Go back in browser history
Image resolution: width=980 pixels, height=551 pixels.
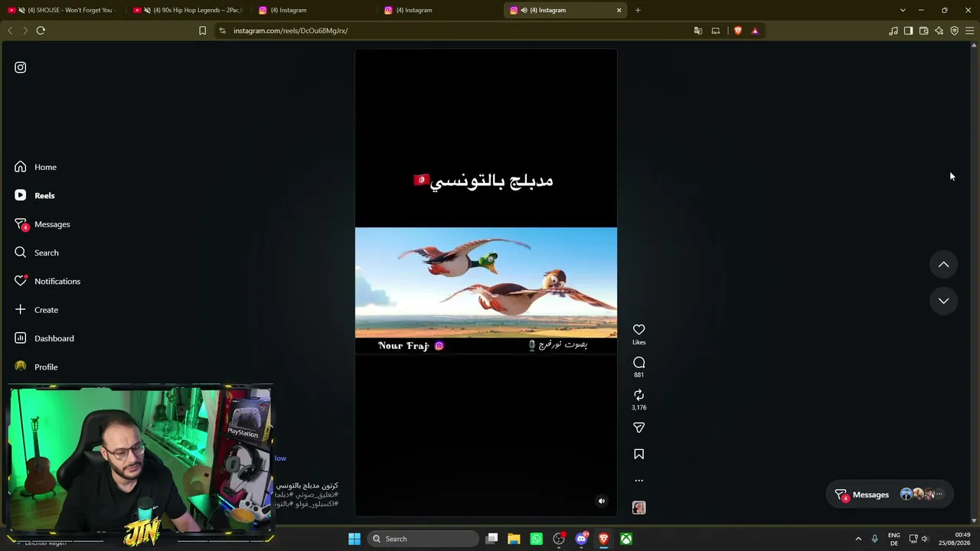pyautogui.click(x=10, y=31)
